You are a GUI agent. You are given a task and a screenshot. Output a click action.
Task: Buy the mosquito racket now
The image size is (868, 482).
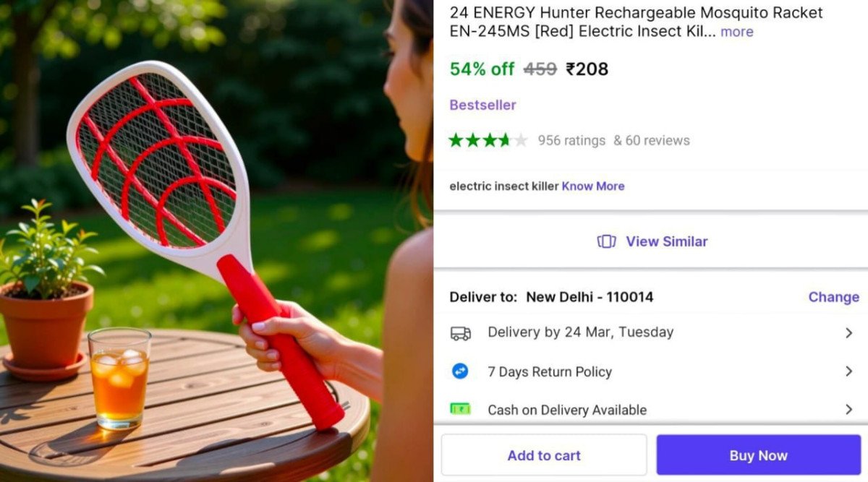point(758,455)
